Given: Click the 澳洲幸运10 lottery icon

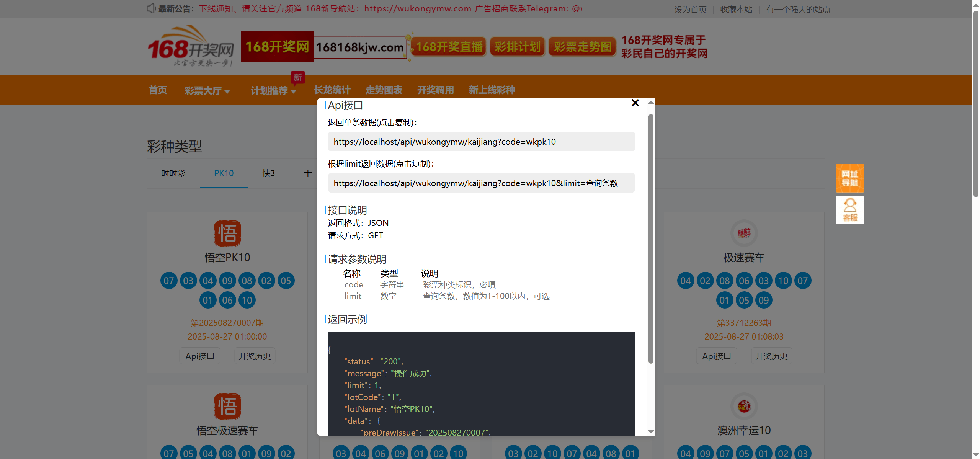Looking at the screenshot, I should 744,406.
